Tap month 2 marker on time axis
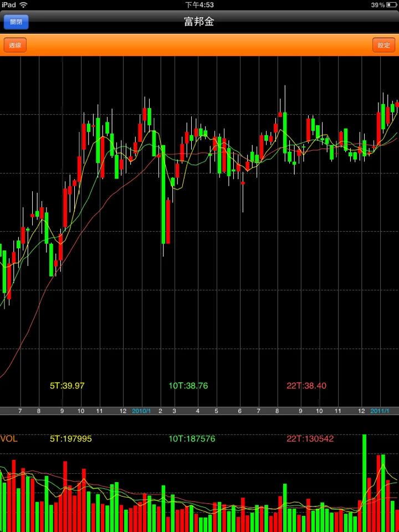This screenshot has width=399, height=532. [160, 411]
